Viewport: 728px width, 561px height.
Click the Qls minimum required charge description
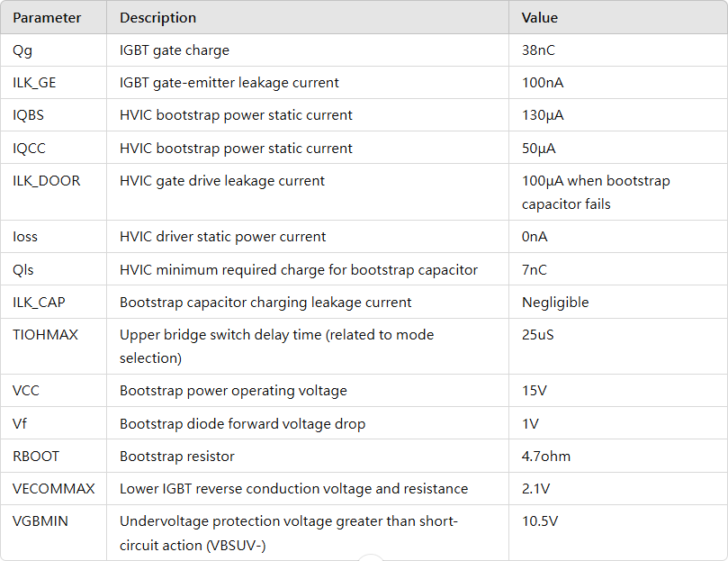click(298, 270)
